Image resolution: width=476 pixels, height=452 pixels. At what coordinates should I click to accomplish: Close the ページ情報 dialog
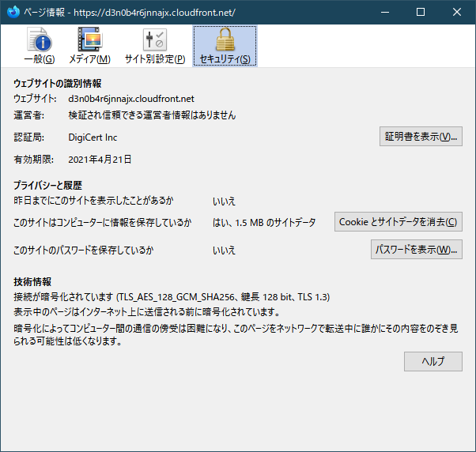point(457,12)
